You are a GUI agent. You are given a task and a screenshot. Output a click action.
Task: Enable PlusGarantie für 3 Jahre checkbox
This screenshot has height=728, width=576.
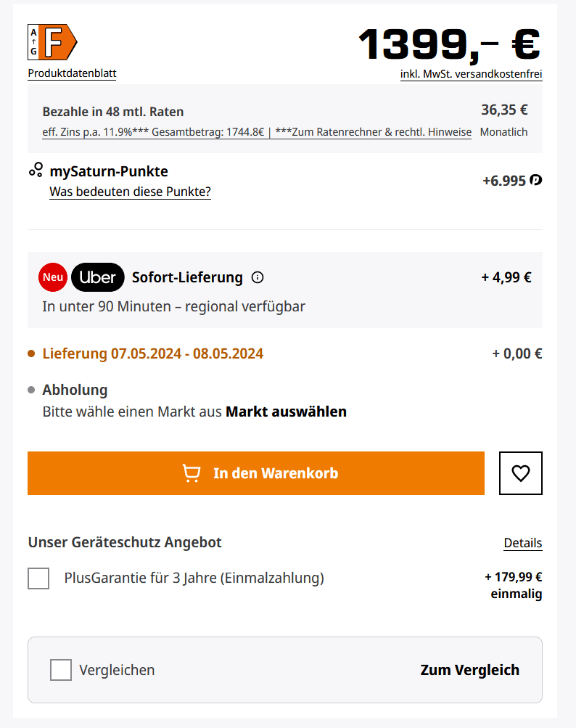(x=38, y=578)
